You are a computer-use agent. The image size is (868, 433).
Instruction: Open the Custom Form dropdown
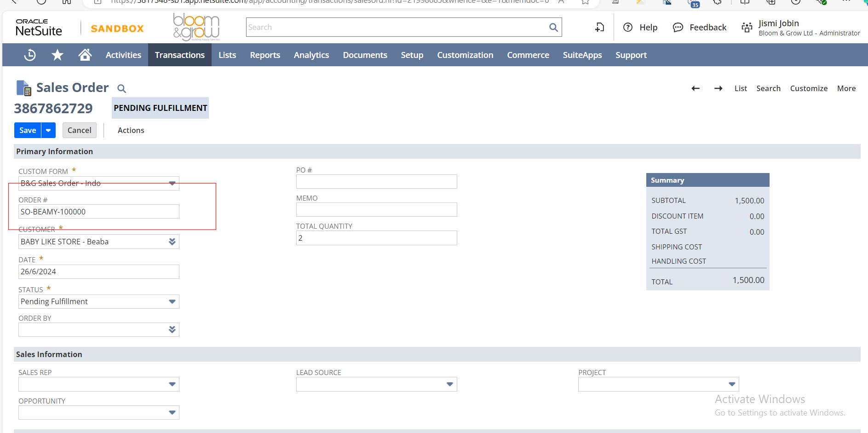click(172, 183)
